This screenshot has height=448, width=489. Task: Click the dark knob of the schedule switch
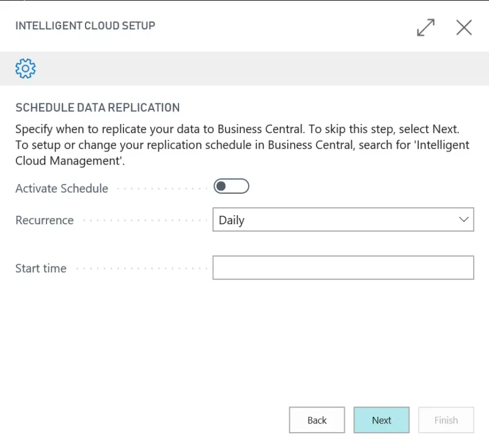221,186
